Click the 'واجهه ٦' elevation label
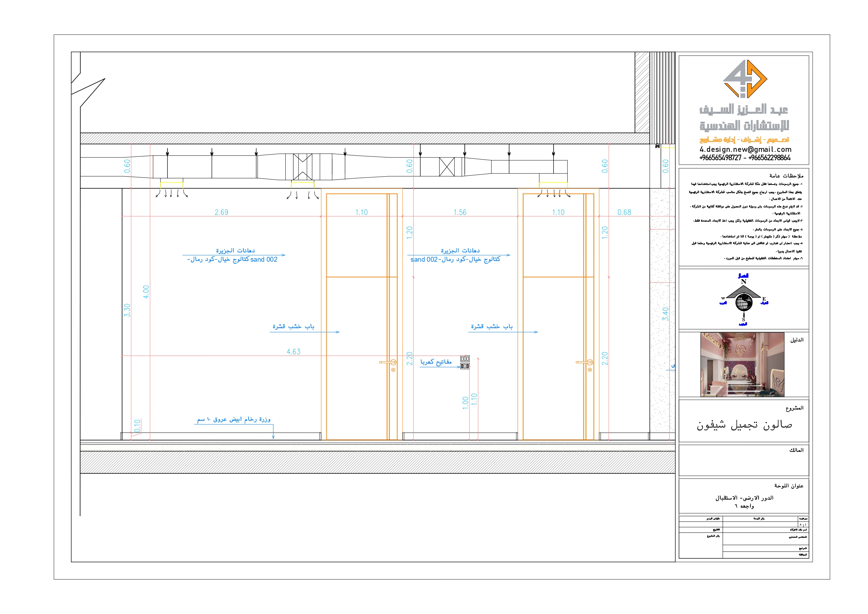868x614 pixels. 744,506
